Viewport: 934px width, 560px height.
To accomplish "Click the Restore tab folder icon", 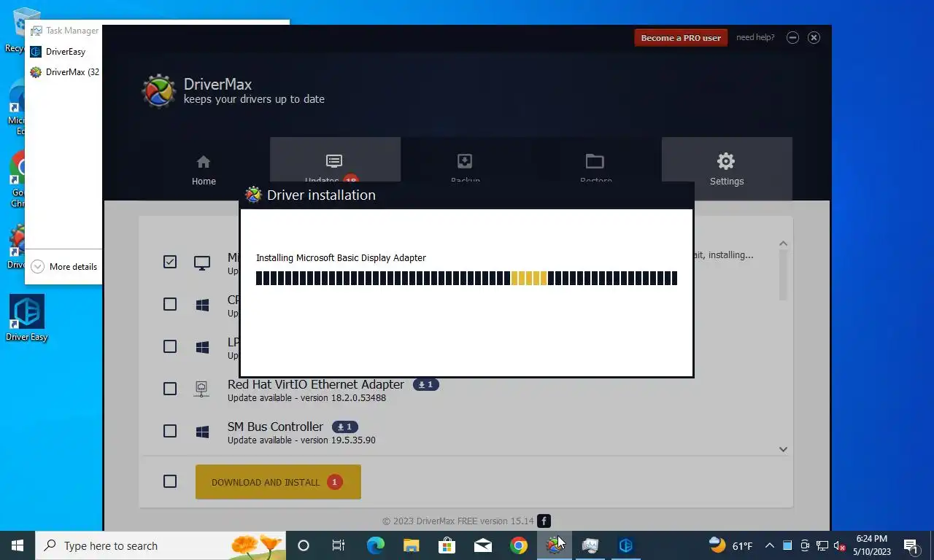I will coord(595,160).
